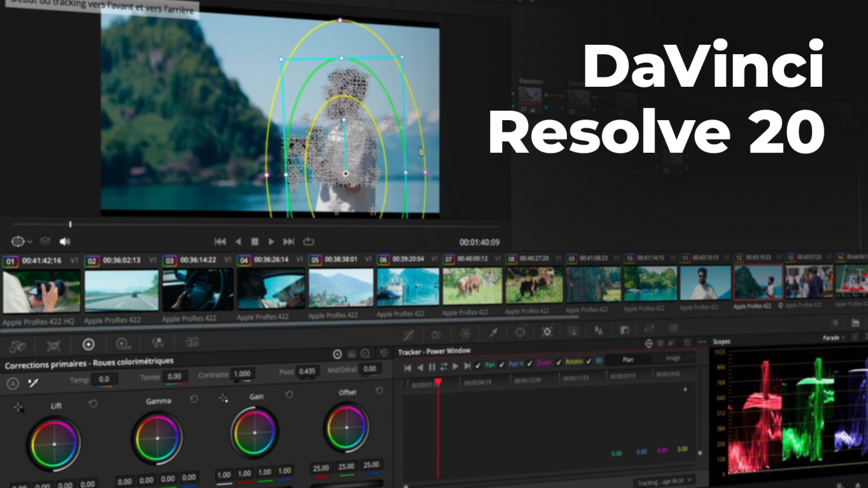Open the viewer overlay mode dropdown

pos(22,242)
